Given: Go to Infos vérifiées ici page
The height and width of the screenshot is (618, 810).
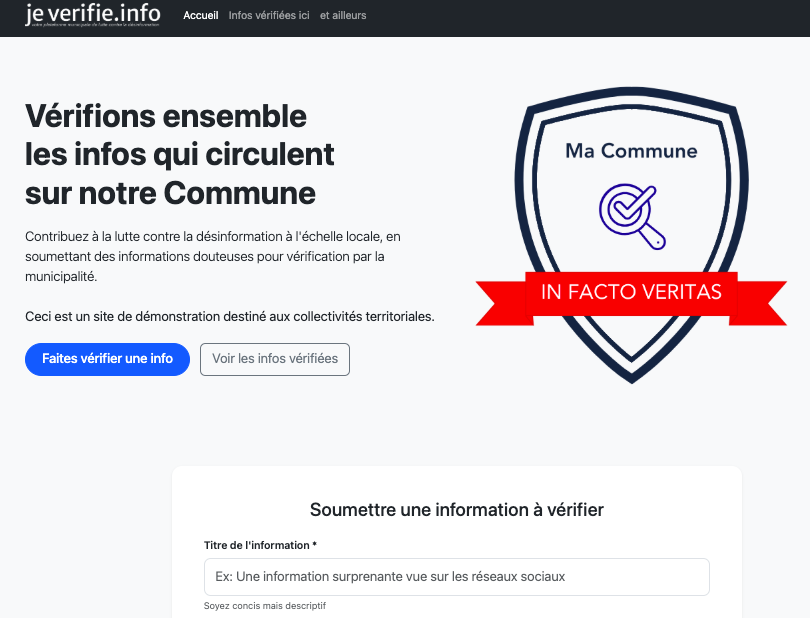Looking at the screenshot, I should tap(268, 16).
